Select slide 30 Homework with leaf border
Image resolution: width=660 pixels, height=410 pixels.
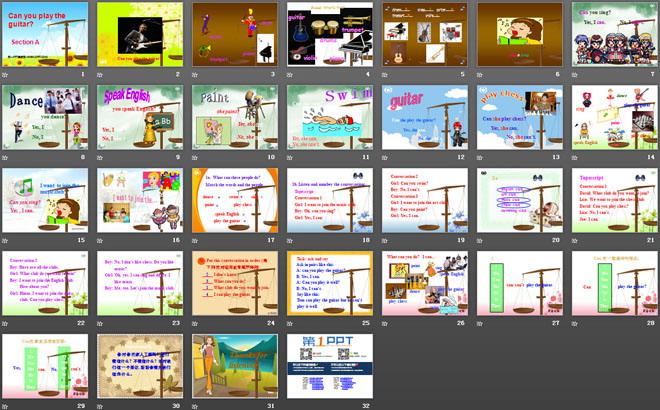click(x=140, y=366)
